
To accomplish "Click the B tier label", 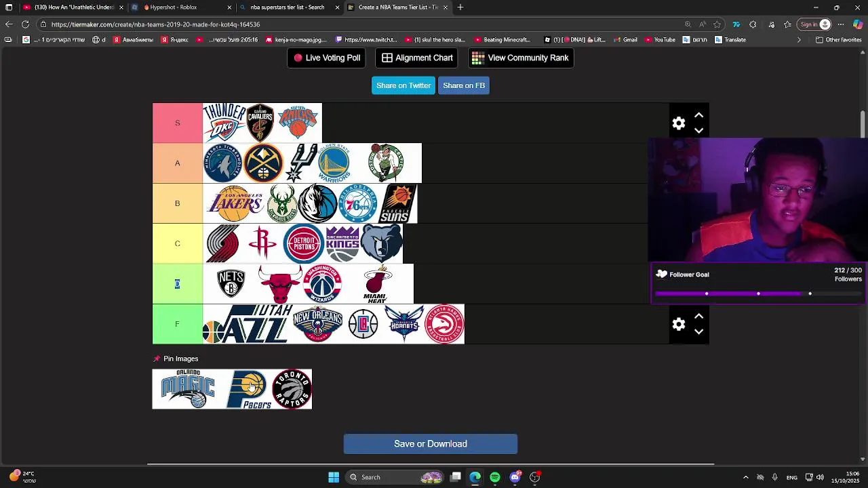I will tap(178, 203).
